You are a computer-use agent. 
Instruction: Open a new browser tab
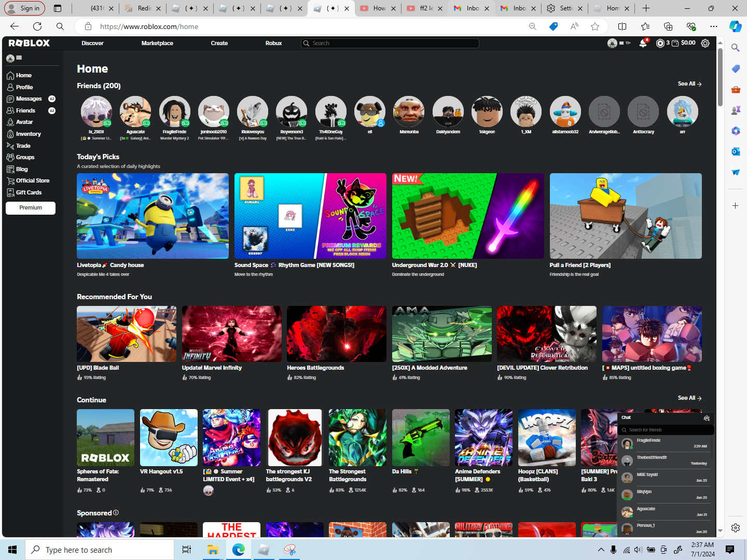[x=646, y=8]
